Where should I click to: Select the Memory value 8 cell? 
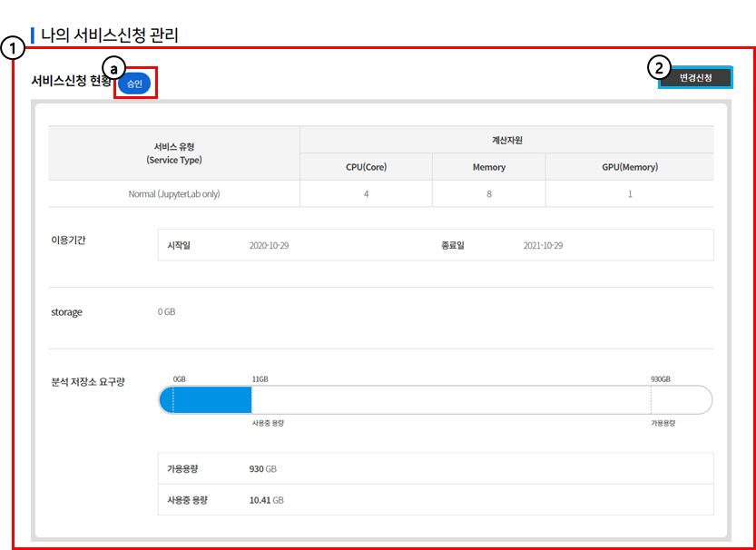click(489, 194)
